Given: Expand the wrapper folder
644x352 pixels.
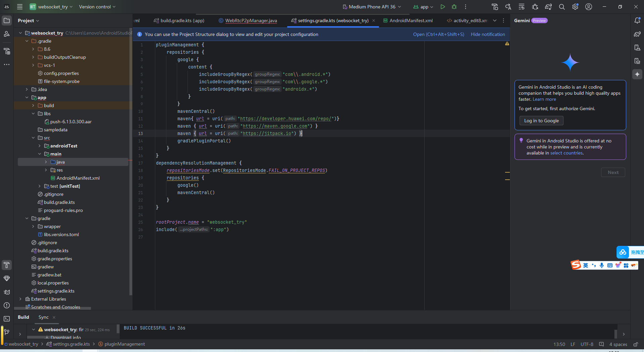Looking at the screenshot, I should 33,226.
